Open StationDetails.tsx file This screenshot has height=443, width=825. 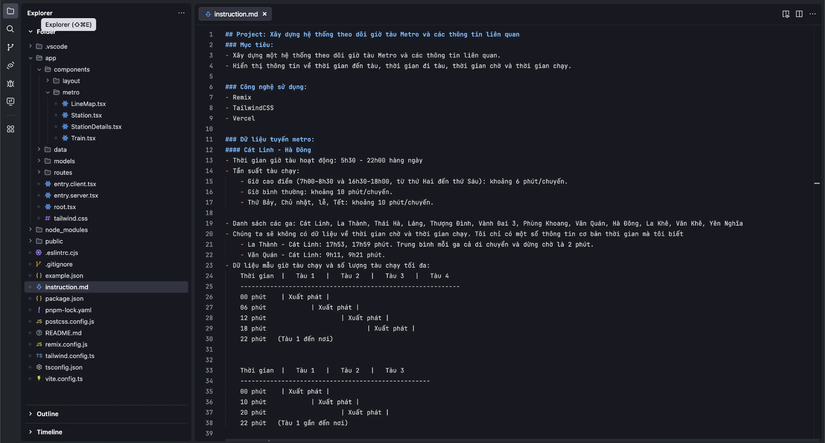click(96, 127)
